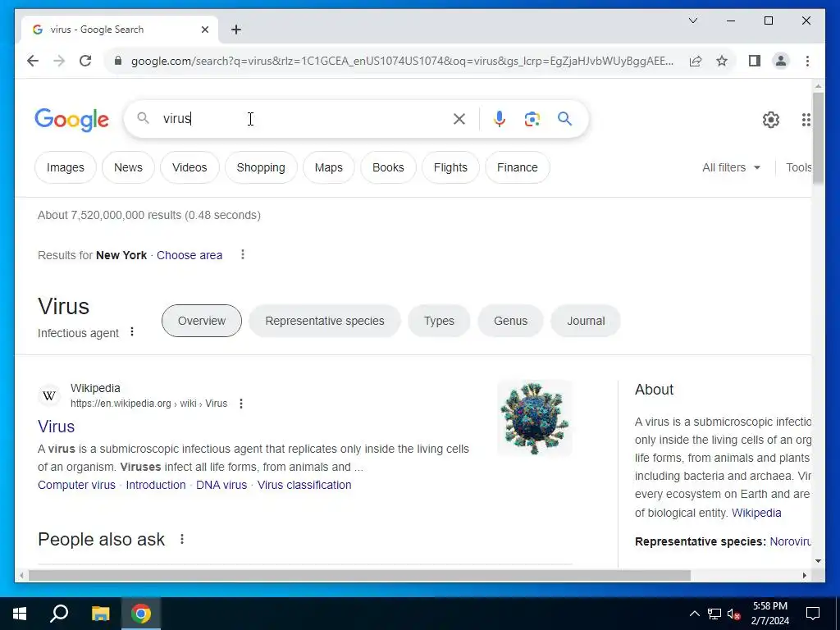Switch to Shopping results
840x630 pixels.
pos(261,167)
